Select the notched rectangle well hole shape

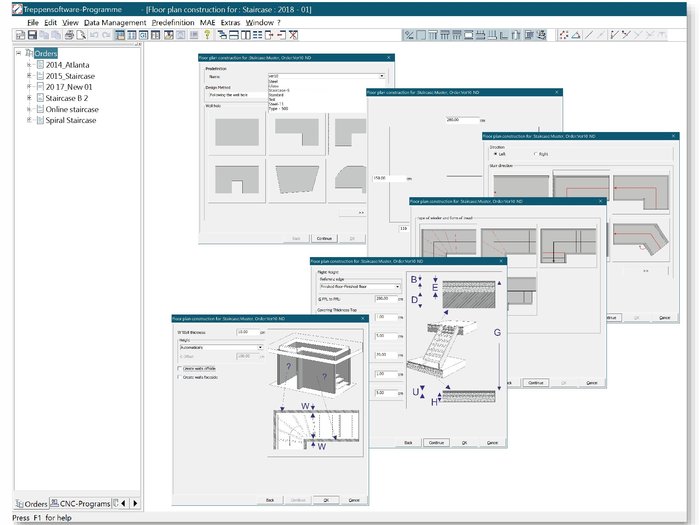coord(237,180)
